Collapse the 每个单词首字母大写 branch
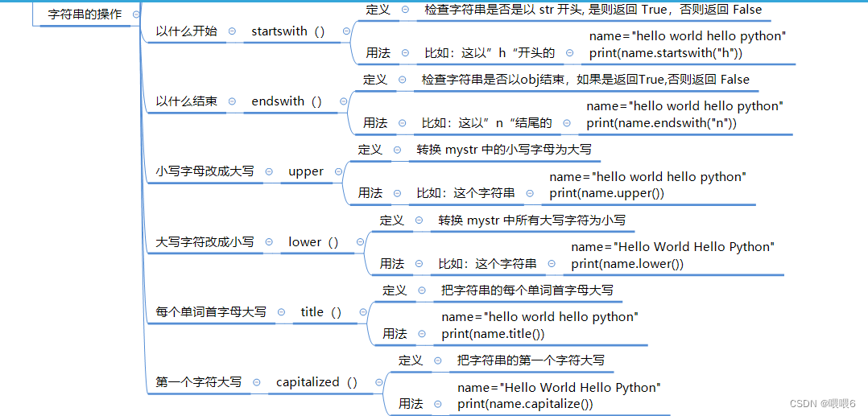868x416 pixels. point(281,312)
